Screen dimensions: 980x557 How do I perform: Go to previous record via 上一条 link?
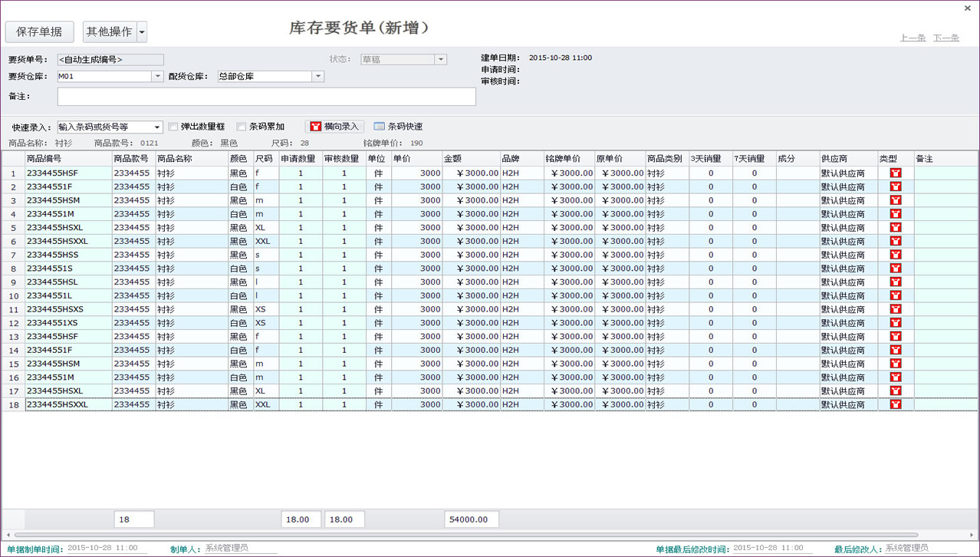coord(913,38)
